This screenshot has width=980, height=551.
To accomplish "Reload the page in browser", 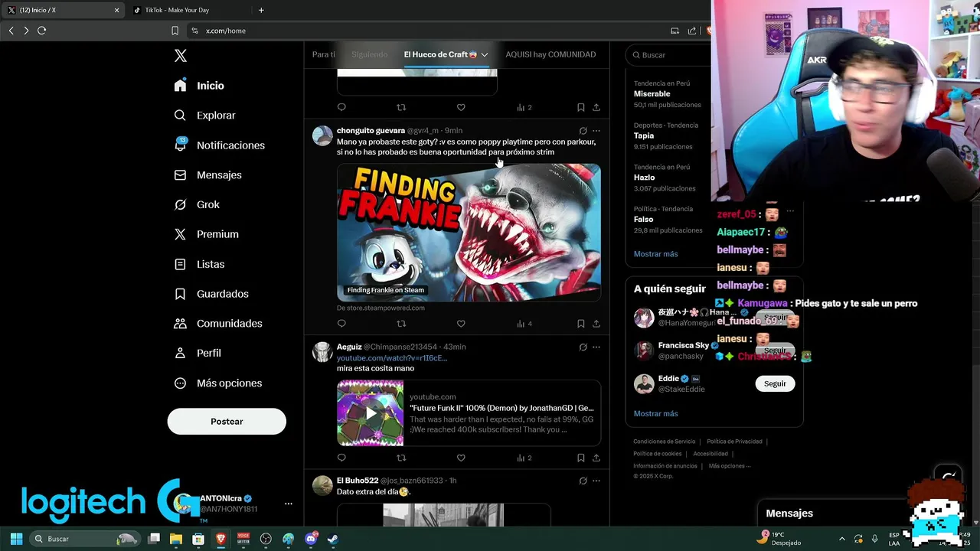I will pyautogui.click(x=42, y=31).
